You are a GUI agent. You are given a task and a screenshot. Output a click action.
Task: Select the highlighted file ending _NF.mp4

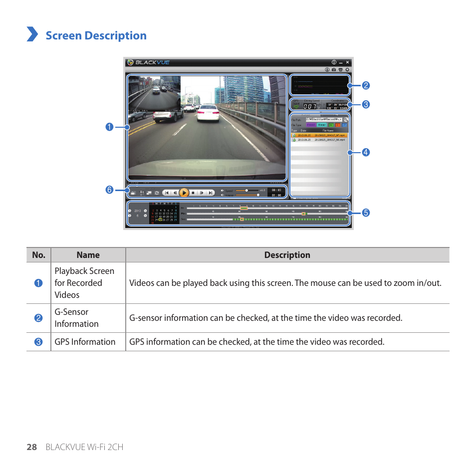[x=319, y=135]
